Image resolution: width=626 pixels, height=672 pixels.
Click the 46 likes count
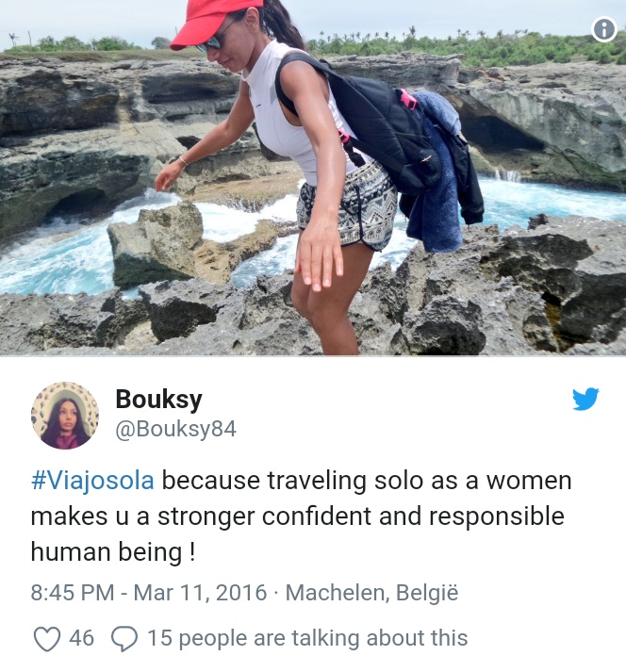(x=81, y=638)
